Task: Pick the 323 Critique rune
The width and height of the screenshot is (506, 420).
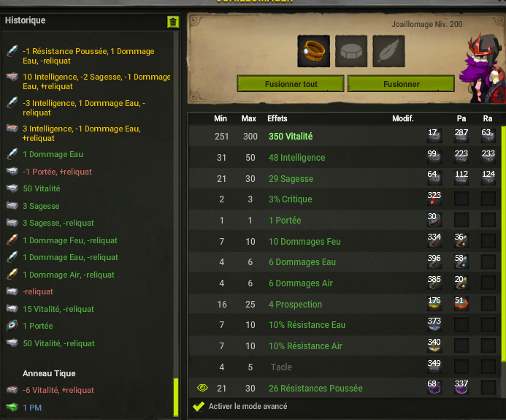Action: coord(434,199)
